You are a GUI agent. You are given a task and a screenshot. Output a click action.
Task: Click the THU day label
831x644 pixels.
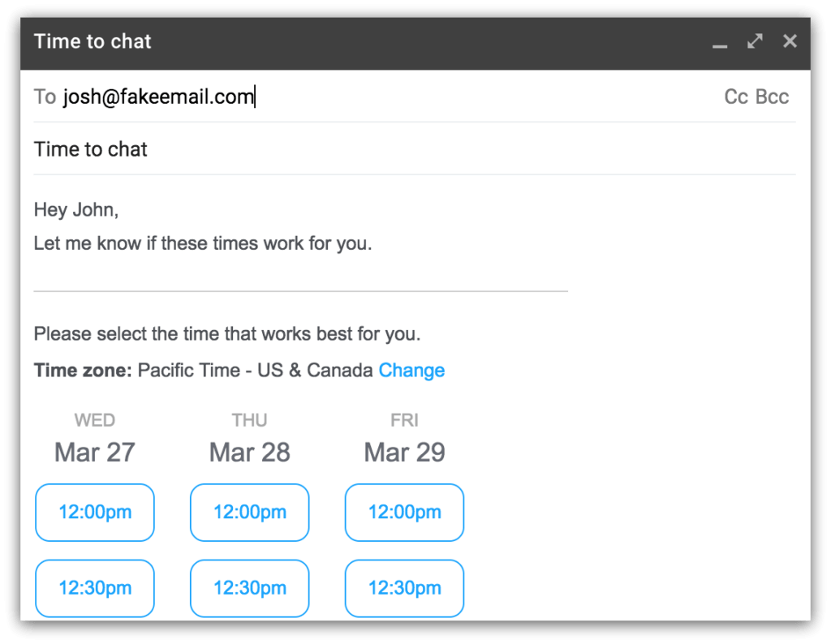pos(250,420)
